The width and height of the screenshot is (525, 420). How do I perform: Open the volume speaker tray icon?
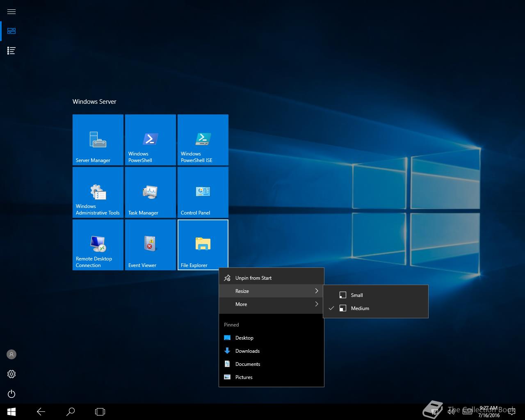[451, 412]
